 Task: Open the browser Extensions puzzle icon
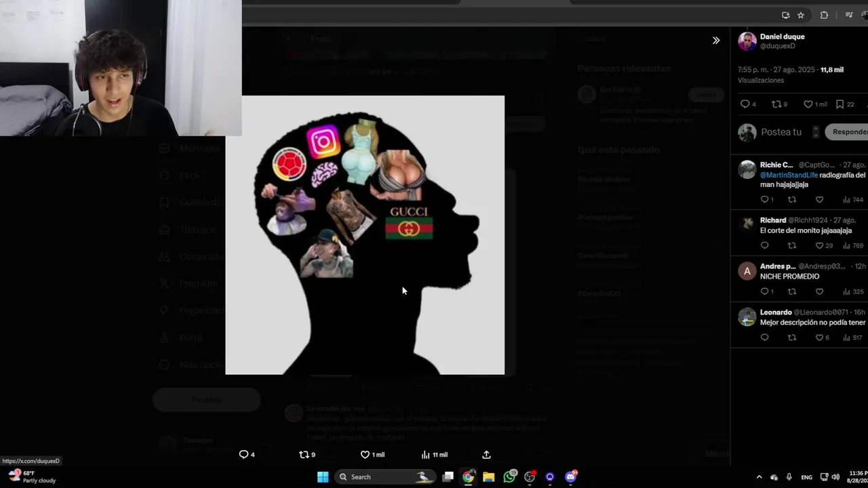[824, 15]
